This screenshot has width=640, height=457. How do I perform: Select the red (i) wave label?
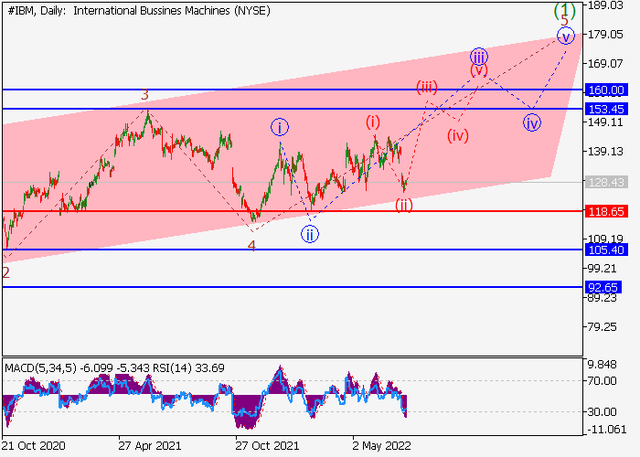[x=373, y=122]
